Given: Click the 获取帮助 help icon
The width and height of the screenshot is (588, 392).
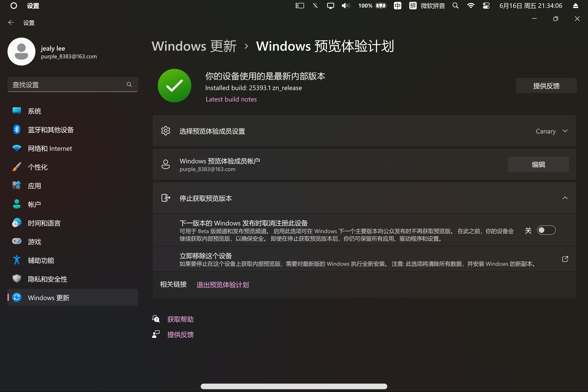Looking at the screenshot, I should tap(156, 319).
